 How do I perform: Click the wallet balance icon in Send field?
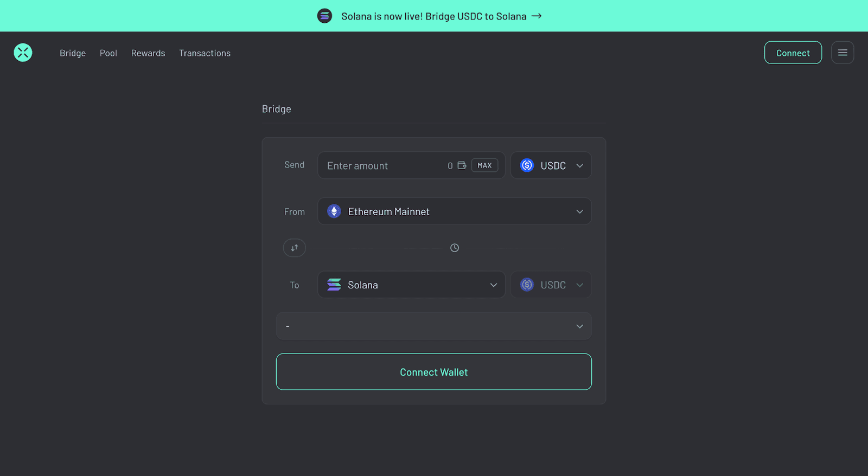pyautogui.click(x=462, y=165)
